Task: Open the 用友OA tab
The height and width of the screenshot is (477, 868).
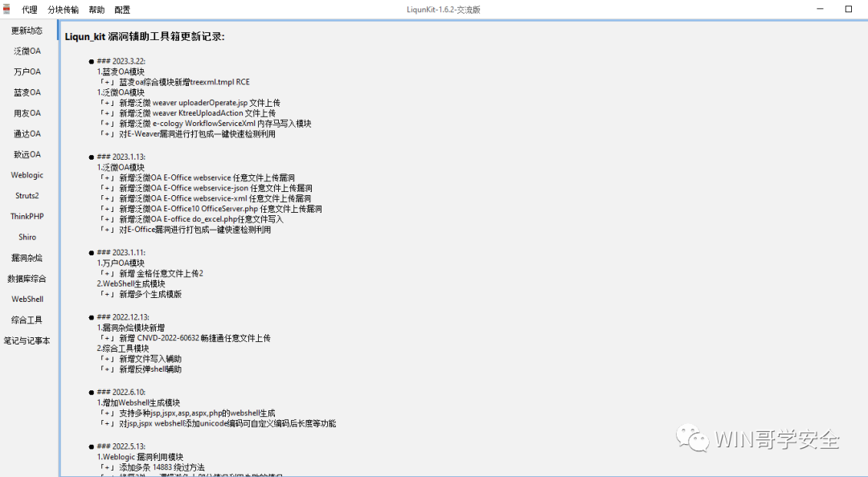Action: pos(27,113)
